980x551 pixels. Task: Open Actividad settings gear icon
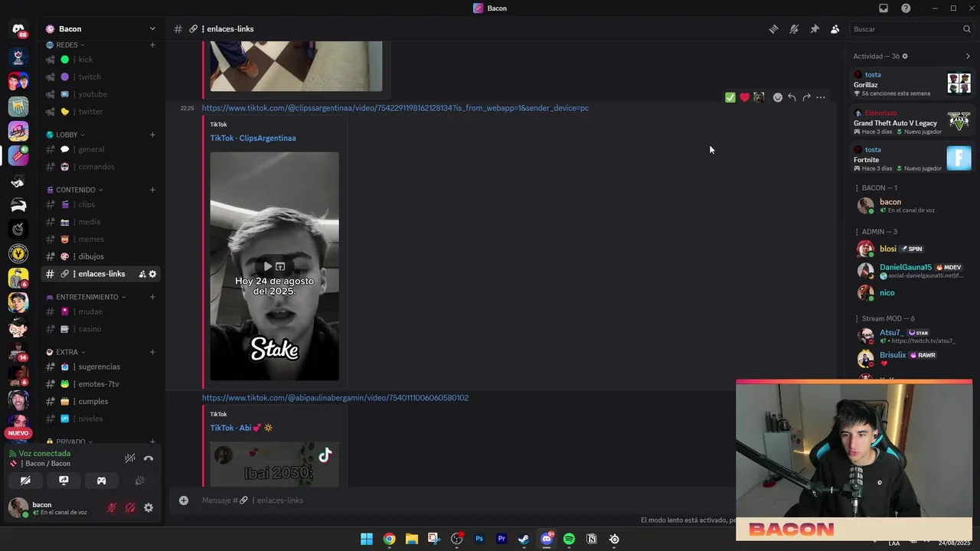[905, 57]
